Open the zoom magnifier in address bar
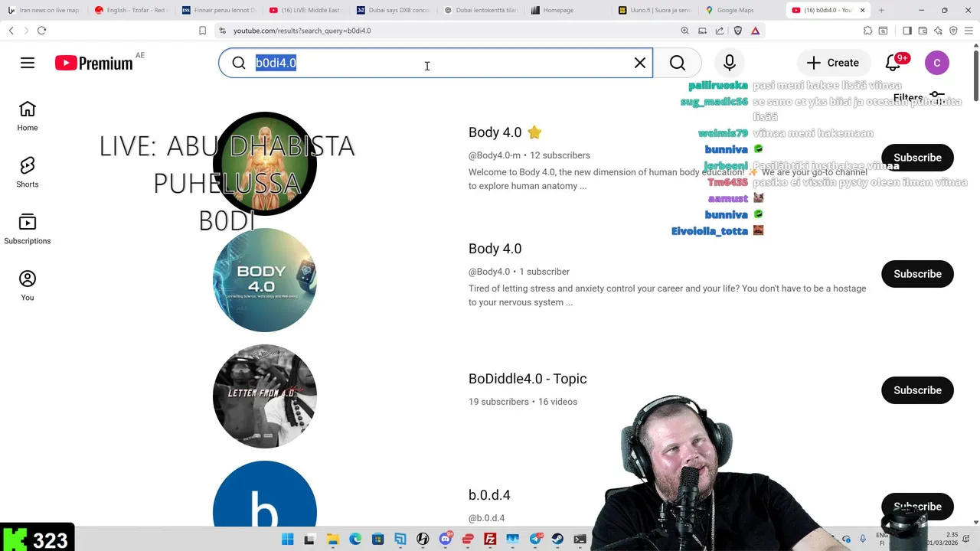 pyautogui.click(x=684, y=31)
